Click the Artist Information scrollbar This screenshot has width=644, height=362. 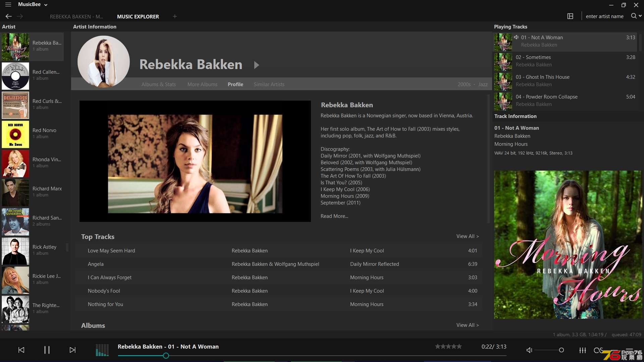[488, 159]
